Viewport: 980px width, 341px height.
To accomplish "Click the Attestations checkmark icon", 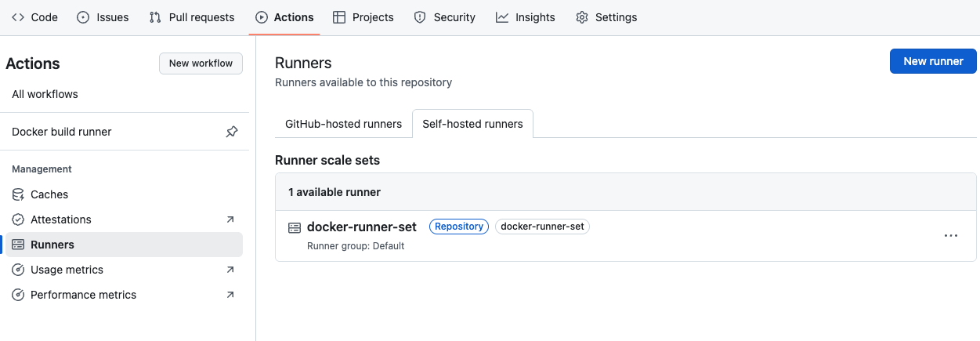I will click(18, 219).
